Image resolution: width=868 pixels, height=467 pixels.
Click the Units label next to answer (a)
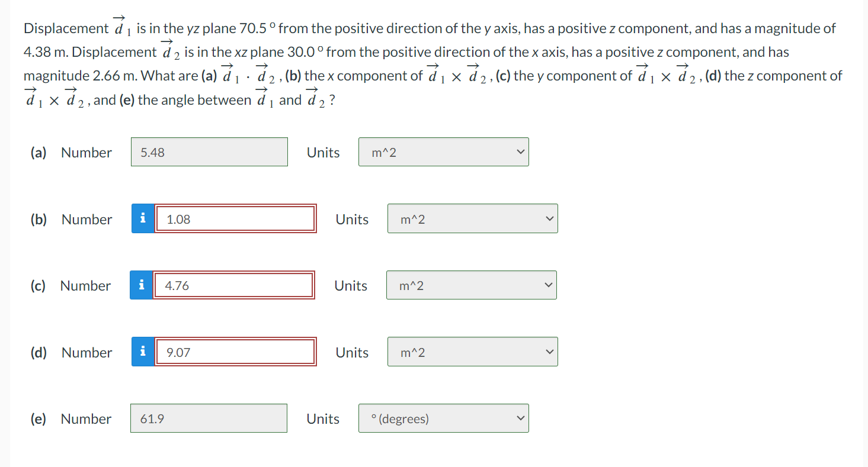point(322,152)
